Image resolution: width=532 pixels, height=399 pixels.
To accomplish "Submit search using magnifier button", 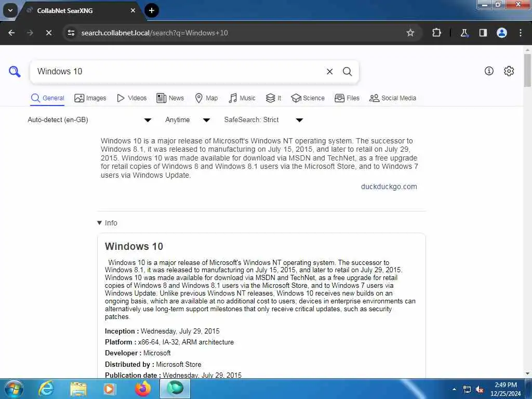I will click(x=347, y=72).
